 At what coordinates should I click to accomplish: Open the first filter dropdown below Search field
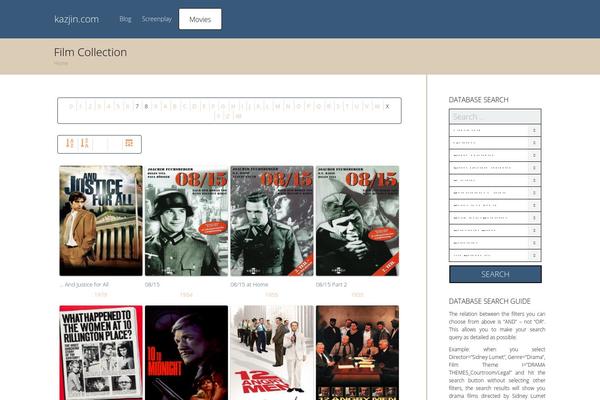click(495, 130)
